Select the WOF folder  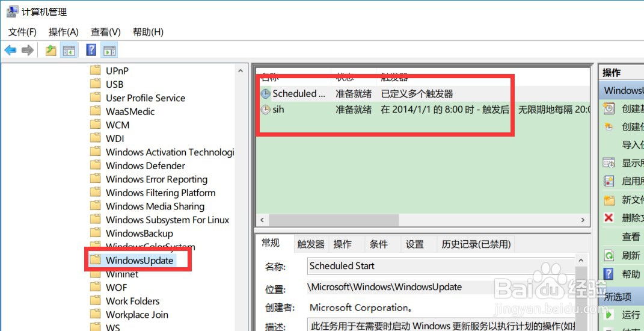(x=116, y=288)
